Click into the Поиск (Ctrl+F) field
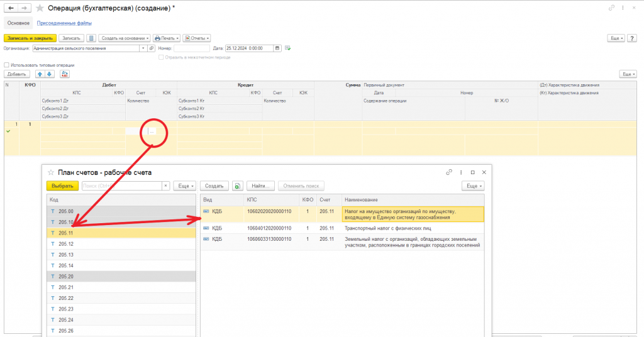The width and height of the screenshot is (644, 337). pos(121,186)
